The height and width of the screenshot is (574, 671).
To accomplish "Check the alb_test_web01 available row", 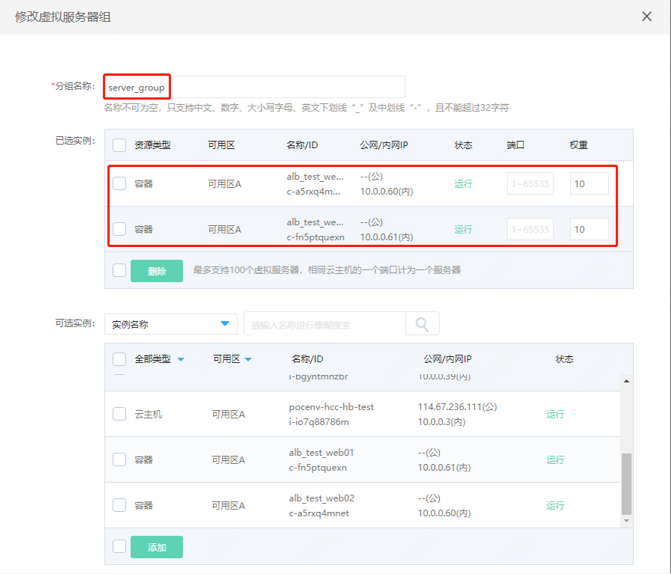I will pos(119,460).
